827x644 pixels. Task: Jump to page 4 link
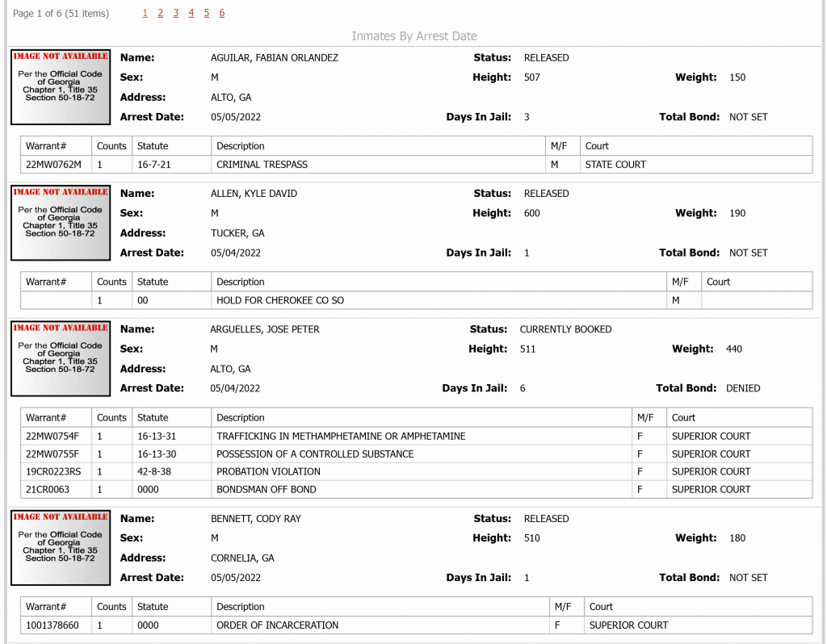(191, 13)
